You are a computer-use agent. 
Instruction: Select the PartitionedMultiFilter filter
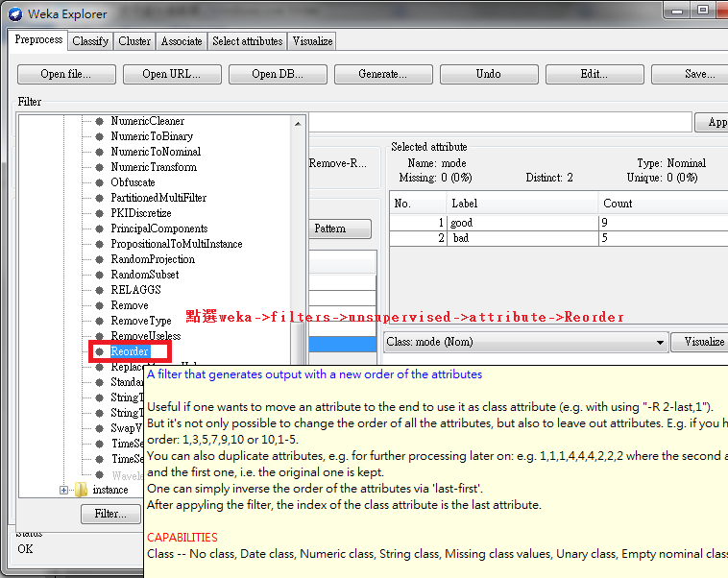coord(158,198)
